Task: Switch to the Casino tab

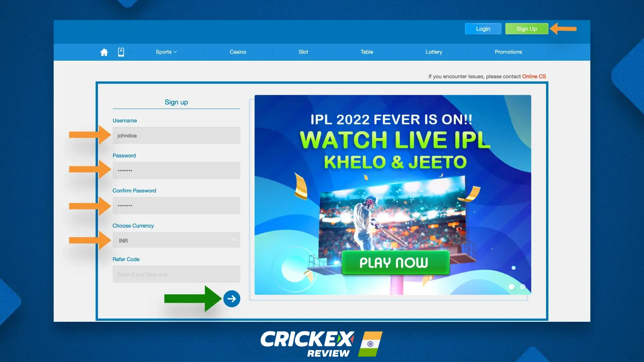Action: tap(238, 52)
